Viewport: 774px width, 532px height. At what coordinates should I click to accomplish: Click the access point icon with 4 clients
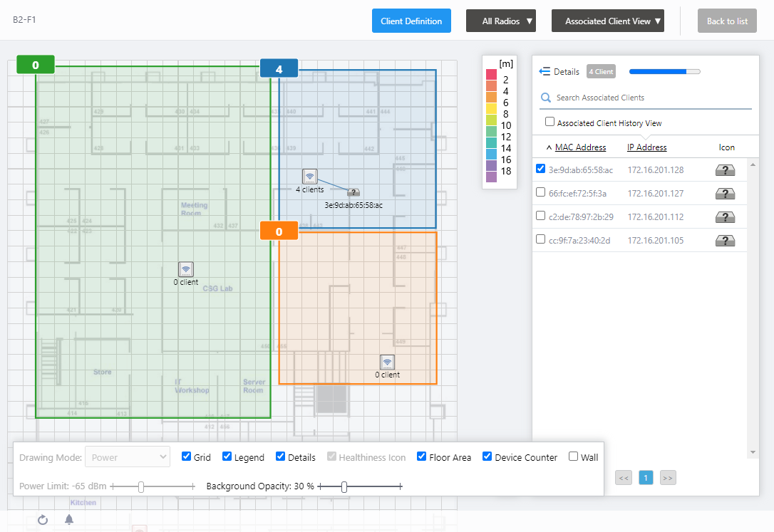click(x=309, y=177)
